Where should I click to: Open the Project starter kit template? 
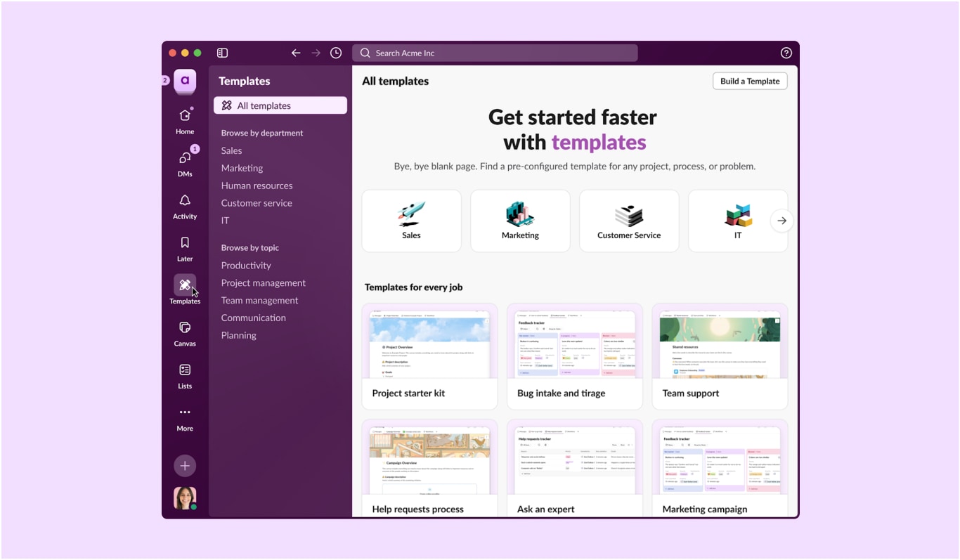429,356
